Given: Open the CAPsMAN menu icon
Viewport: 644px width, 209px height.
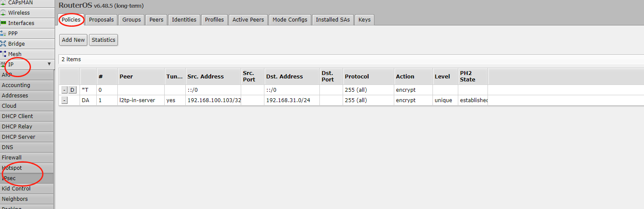Looking at the screenshot, I should tap(3, 3).
